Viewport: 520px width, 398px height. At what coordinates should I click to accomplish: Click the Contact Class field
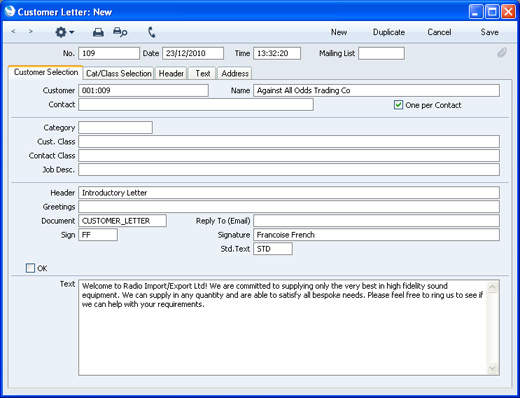click(x=289, y=155)
